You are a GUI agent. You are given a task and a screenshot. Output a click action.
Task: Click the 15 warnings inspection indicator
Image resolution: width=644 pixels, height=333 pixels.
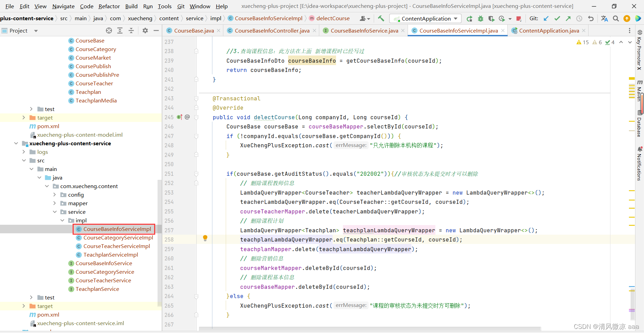[x=583, y=42]
